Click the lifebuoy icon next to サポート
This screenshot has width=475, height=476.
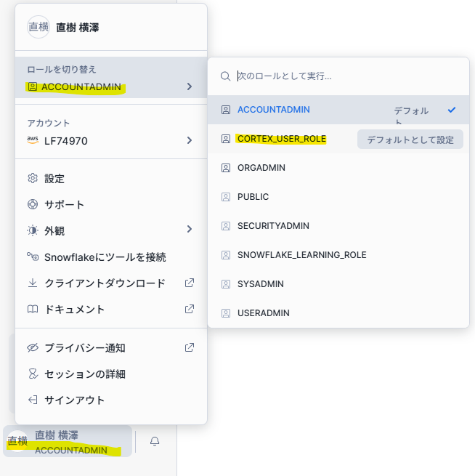tap(33, 204)
